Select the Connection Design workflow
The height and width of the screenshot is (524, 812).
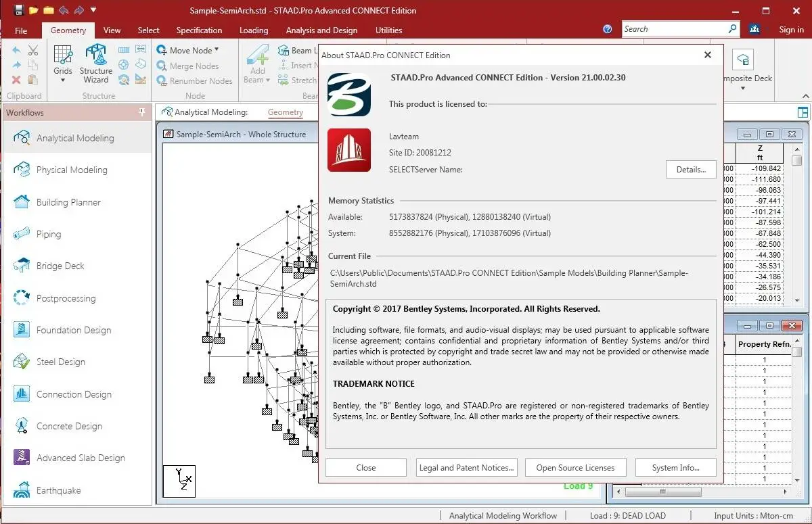pyautogui.click(x=77, y=394)
